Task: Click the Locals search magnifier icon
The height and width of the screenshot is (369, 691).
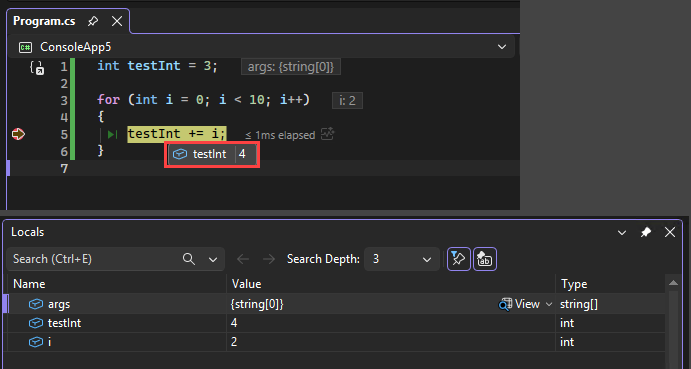Action: 189,259
